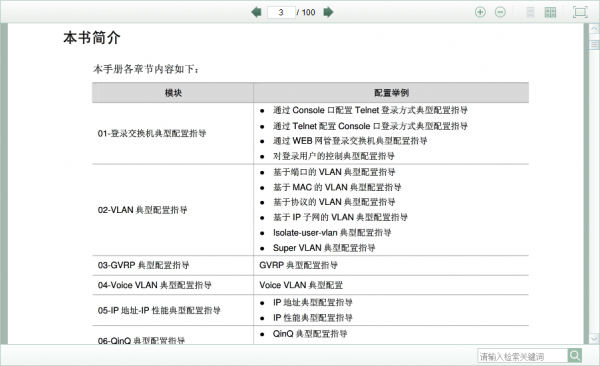The height and width of the screenshot is (366, 600).
Task: Click the scrollbar up arrow
Action: [x=594, y=29]
